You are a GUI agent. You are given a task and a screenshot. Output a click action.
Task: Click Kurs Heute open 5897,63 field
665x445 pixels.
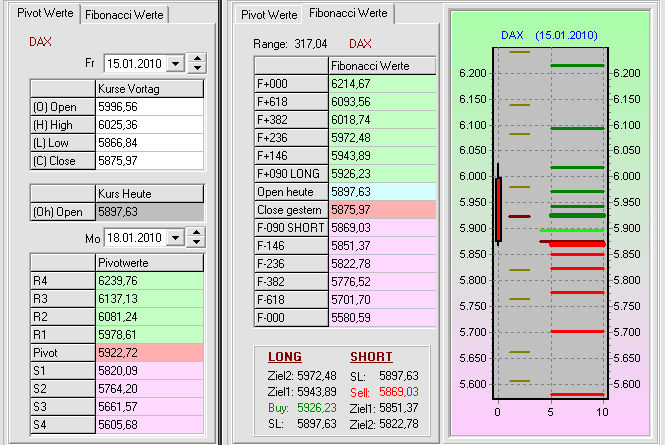149,212
